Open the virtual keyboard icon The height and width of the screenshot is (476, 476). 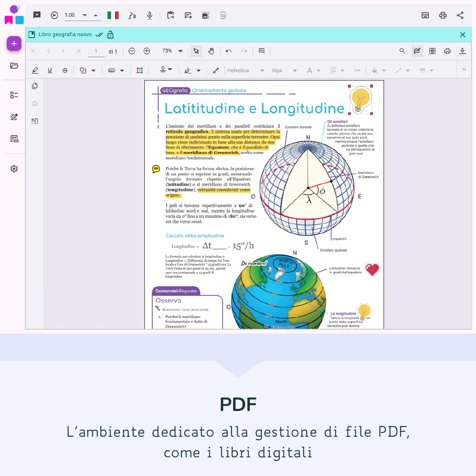tap(425, 15)
